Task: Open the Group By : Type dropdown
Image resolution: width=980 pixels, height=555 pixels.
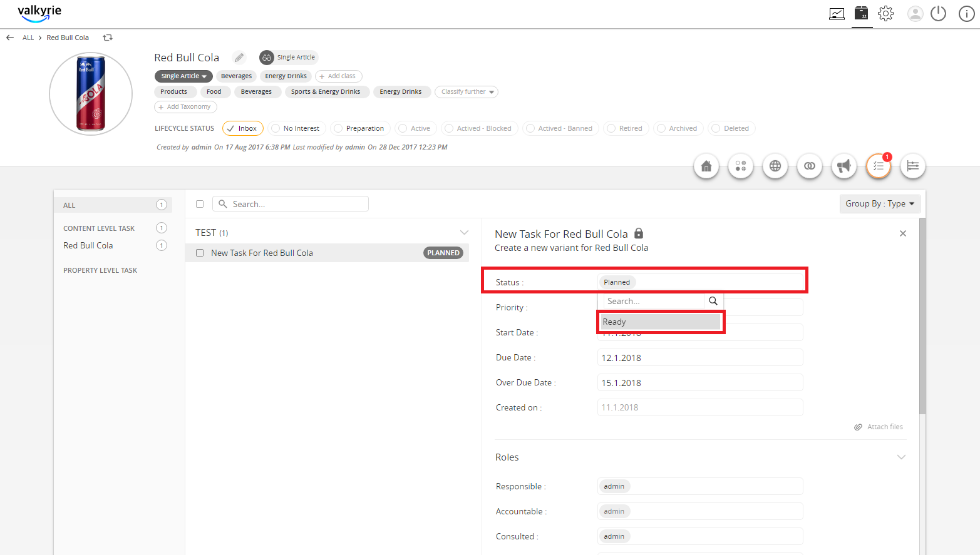Action: tap(880, 204)
